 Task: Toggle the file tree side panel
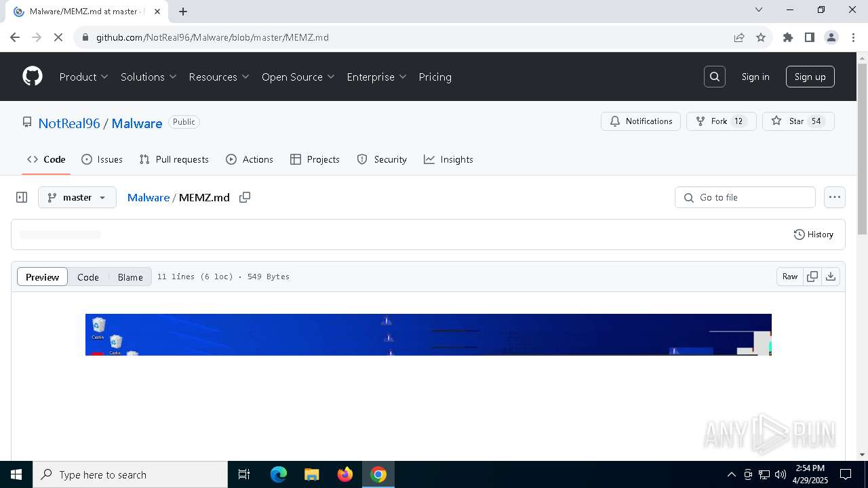(22, 197)
